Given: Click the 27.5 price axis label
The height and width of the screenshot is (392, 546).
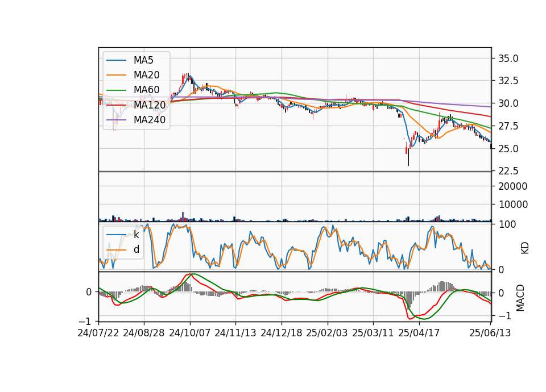Looking at the screenshot, I should (x=508, y=126).
